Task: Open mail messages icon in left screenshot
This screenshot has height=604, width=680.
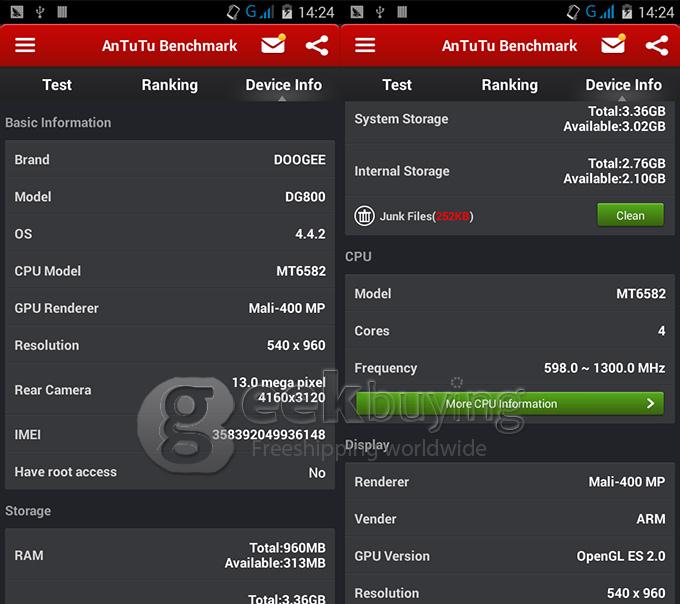Action: 273,44
